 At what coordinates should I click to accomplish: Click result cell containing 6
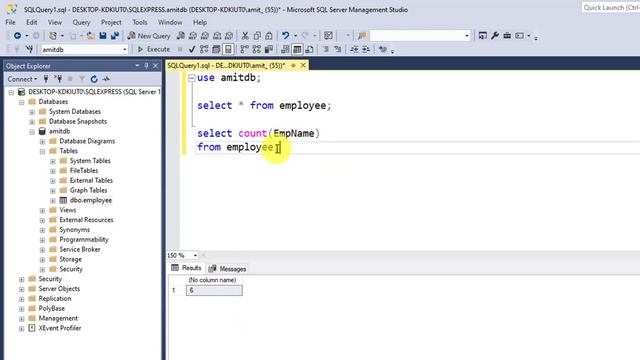point(214,291)
